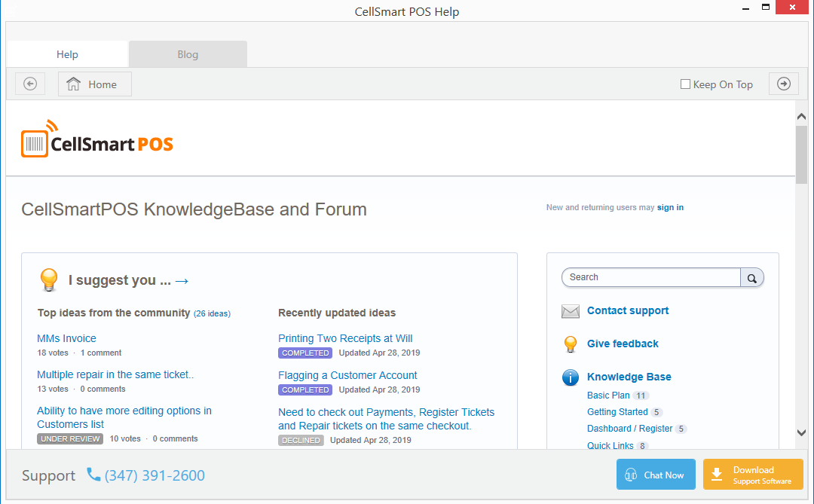Screen dimensions: 814x504
Task: Click the 18 votes text under MMs Invoice
Action: point(53,353)
